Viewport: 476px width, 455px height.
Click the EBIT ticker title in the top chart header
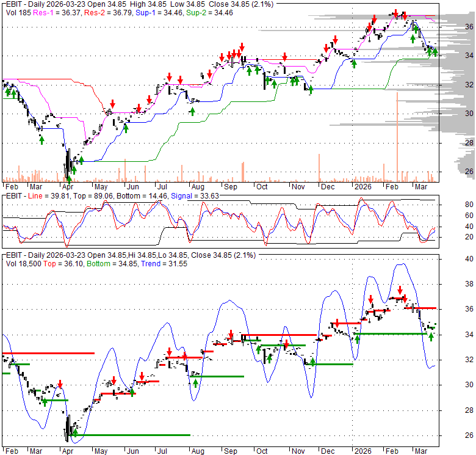[13, 3]
